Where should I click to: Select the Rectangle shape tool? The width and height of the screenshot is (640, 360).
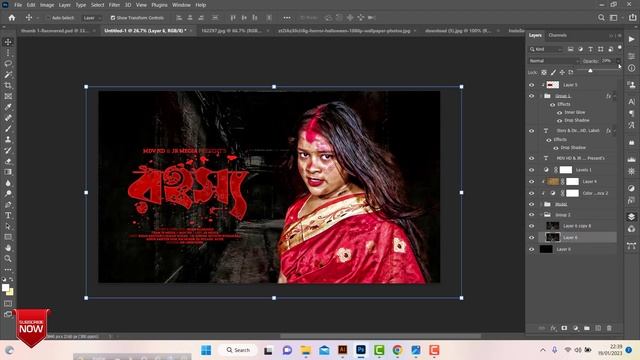[x=8, y=237]
